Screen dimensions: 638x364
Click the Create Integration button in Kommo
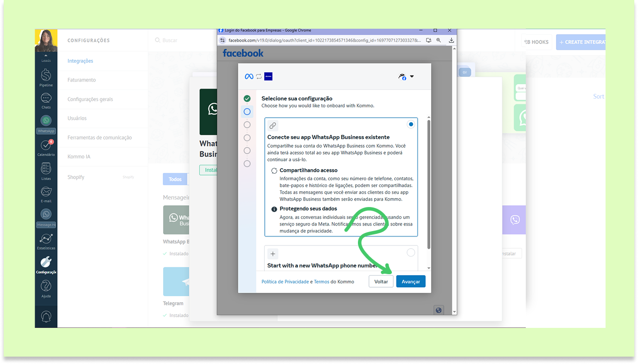click(581, 42)
